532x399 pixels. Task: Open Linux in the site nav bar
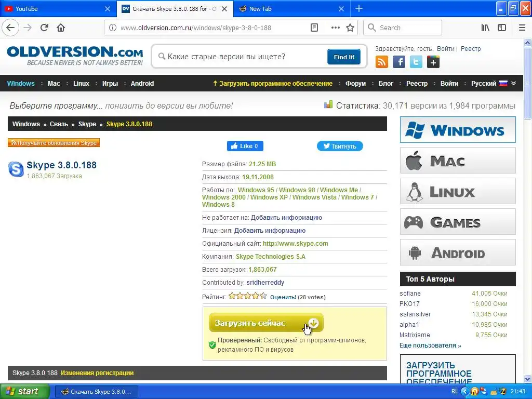tap(82, 84)
